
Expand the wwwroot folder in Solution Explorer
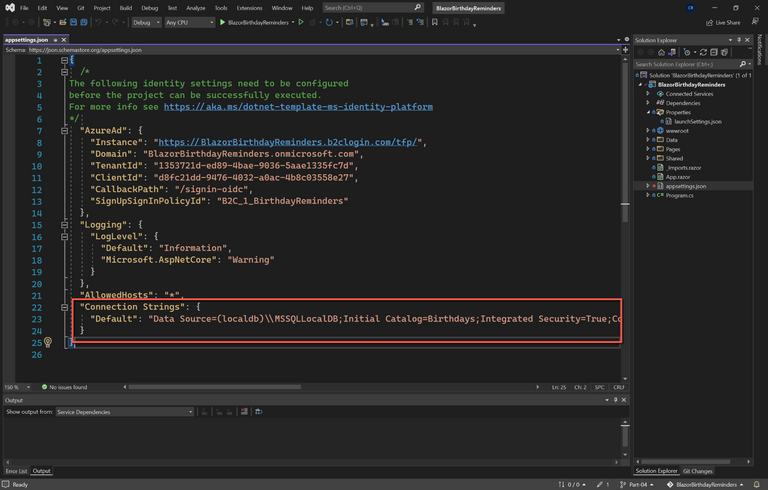pos(648,130)
